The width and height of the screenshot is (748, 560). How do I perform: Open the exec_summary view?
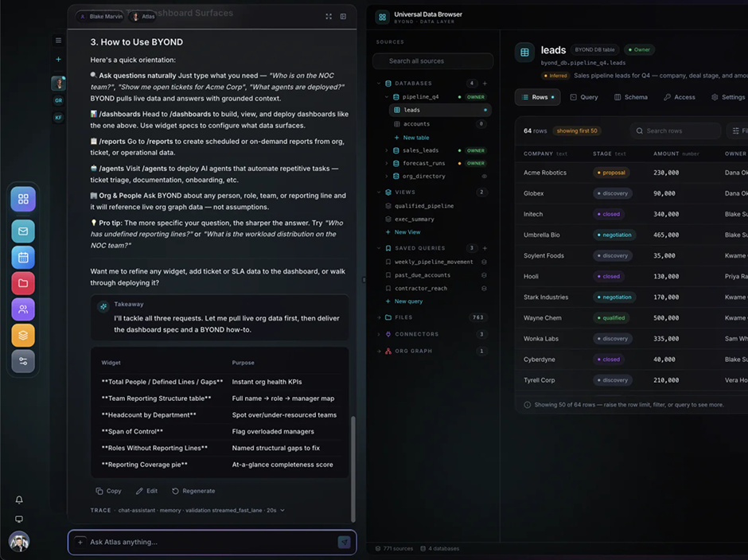(x=414, y=220)
